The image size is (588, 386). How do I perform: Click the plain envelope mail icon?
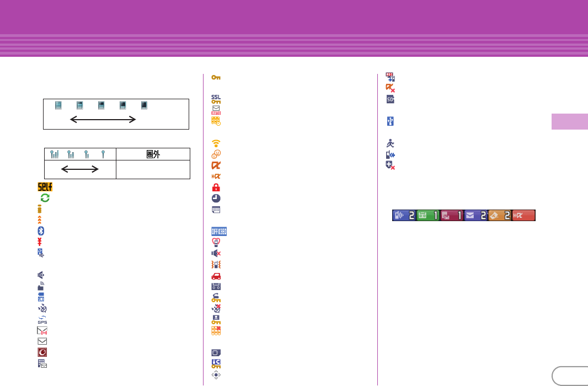pos(42,341)
